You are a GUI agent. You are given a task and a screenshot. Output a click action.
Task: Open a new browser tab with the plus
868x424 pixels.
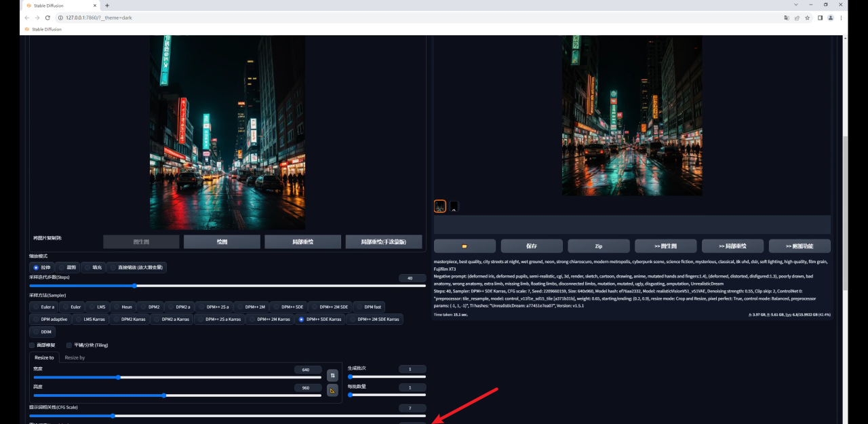point(107,5)
